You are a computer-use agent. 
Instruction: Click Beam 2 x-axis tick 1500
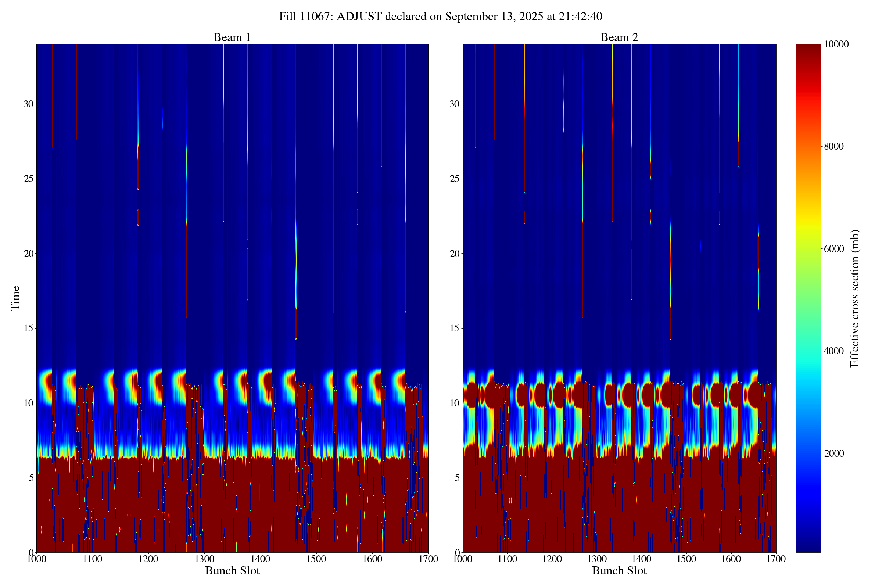pos(686,559)
